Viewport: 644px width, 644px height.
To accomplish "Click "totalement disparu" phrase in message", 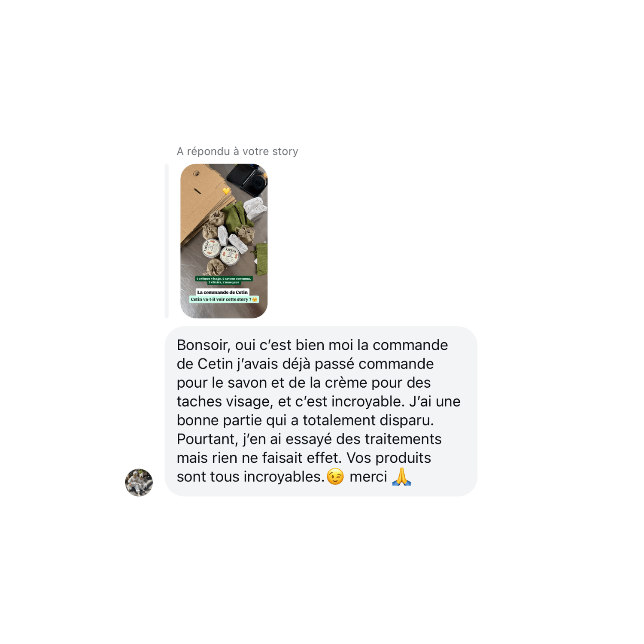I will [368, 420].
